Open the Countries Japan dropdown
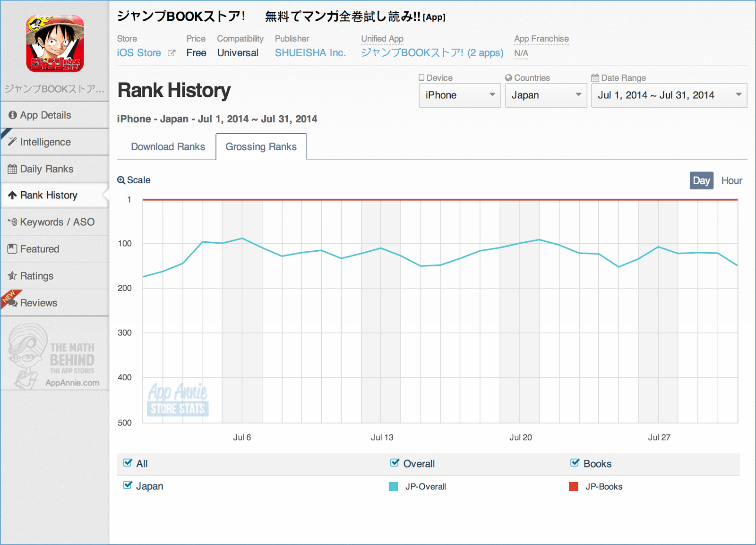 point(546,95)
